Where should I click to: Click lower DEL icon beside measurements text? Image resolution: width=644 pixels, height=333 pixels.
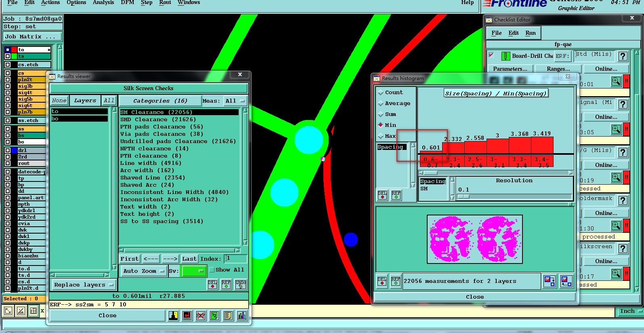point(382,281)
